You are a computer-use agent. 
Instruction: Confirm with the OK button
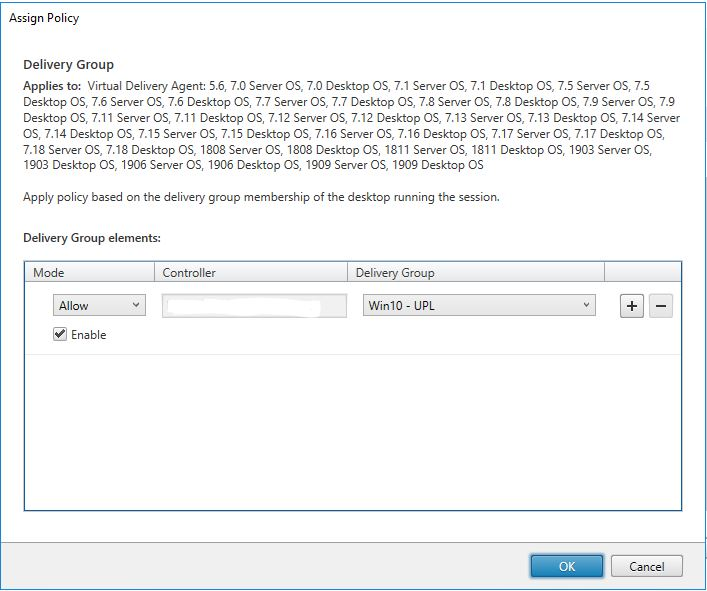tap(567, 566)
